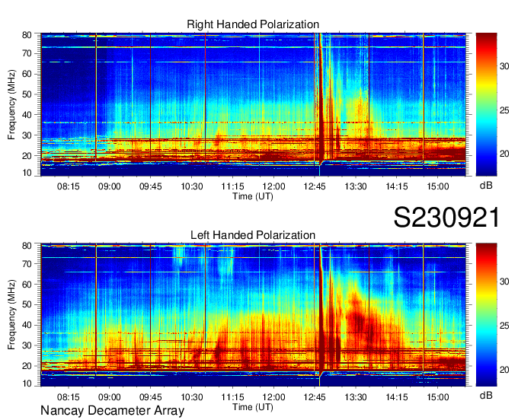Click the 'Right Handed Polarization' plot title
This screenshot has width=518, height=420.
point(253,24)
